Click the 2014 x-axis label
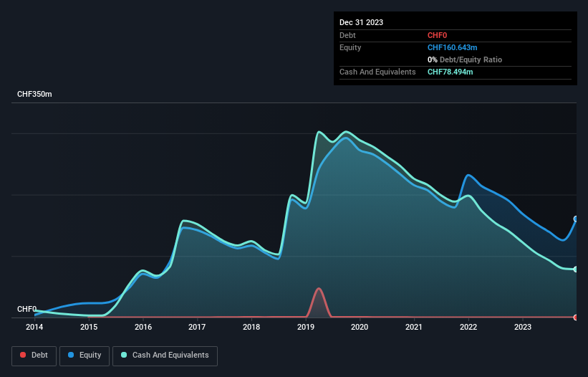The width and height of the screenshot is (588, 377). click(x=34, y=327)
